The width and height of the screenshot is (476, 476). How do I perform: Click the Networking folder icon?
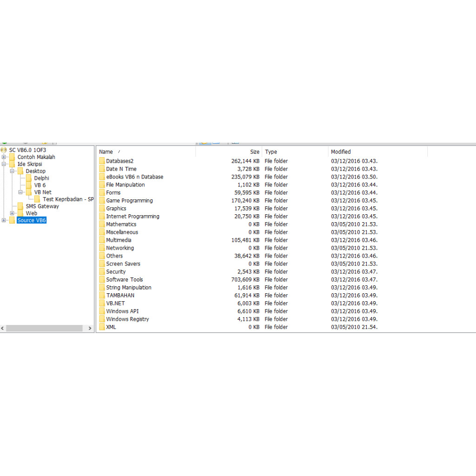(x=102, y=248)
